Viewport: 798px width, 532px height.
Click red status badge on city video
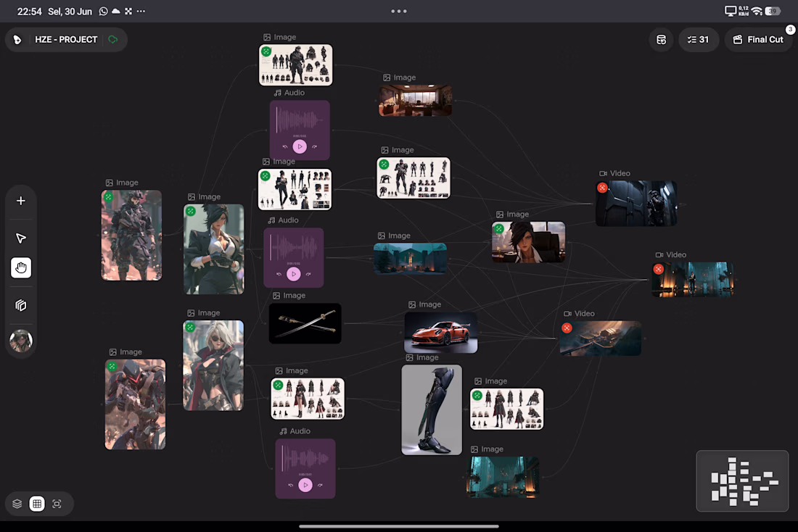tap(659, 269)
